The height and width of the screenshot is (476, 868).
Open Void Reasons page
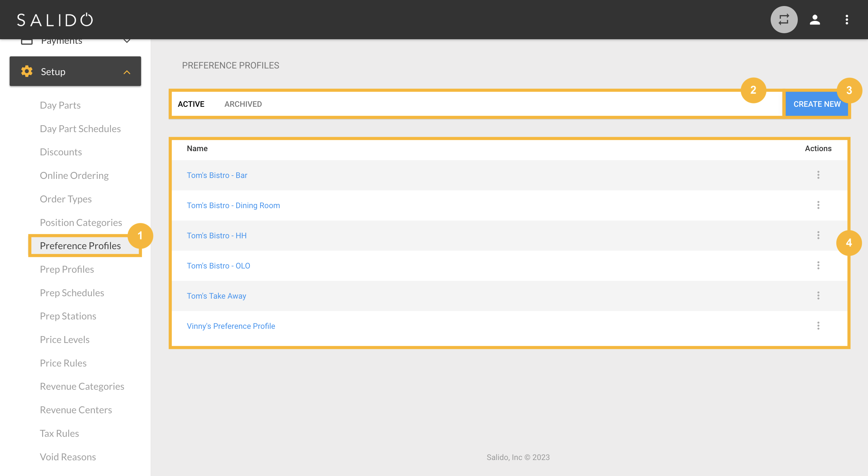(68, 457)
